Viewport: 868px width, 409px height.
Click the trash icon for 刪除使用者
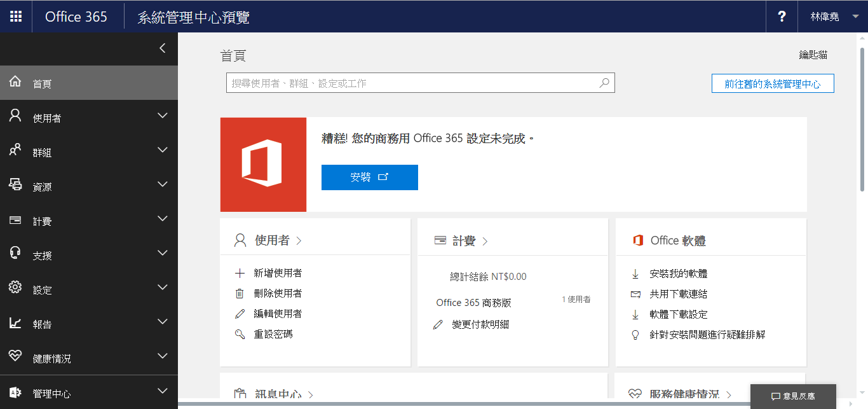[240, 294]
